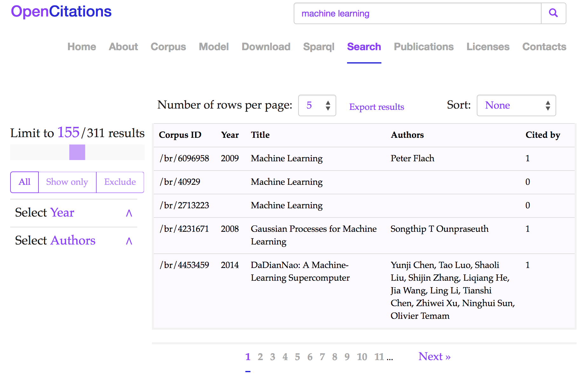Click the Year column header
588x376 pixels.
pyautogui.click(x=230, y=135)
